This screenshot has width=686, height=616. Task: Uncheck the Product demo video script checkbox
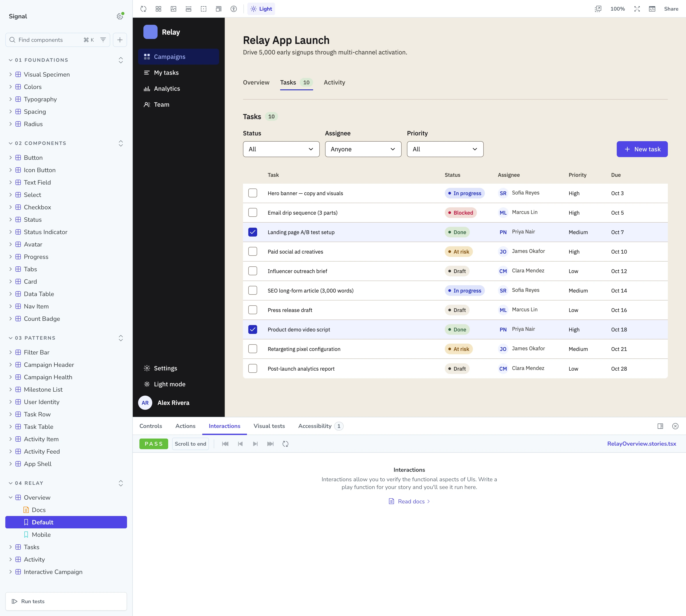point(252,329)
